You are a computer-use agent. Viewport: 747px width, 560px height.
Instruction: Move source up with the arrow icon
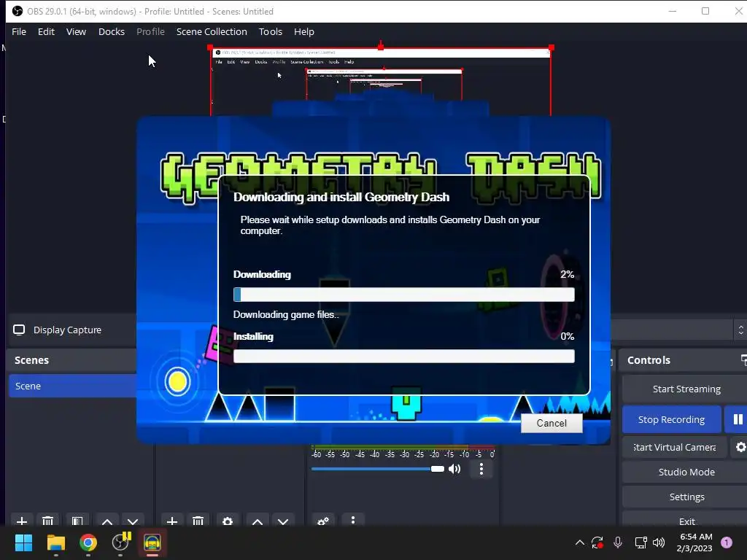(258, 521)
